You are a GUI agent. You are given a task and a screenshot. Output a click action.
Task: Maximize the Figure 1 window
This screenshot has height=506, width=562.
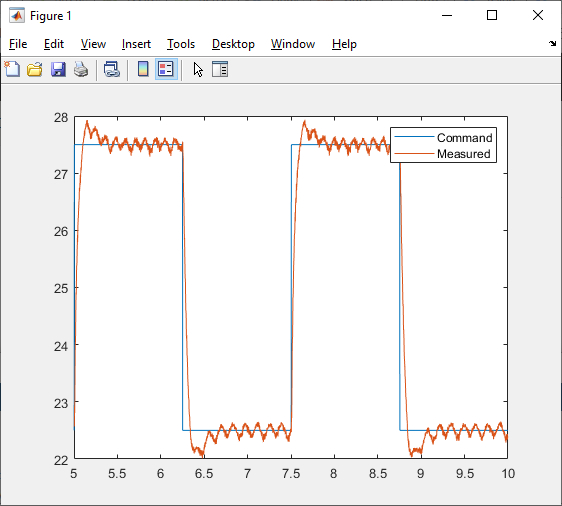click(492, 15)
